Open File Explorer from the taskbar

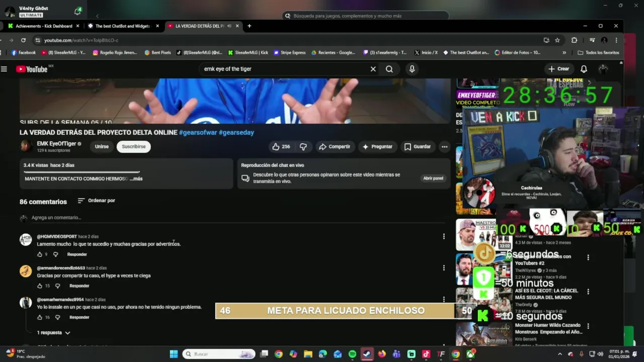308,354
